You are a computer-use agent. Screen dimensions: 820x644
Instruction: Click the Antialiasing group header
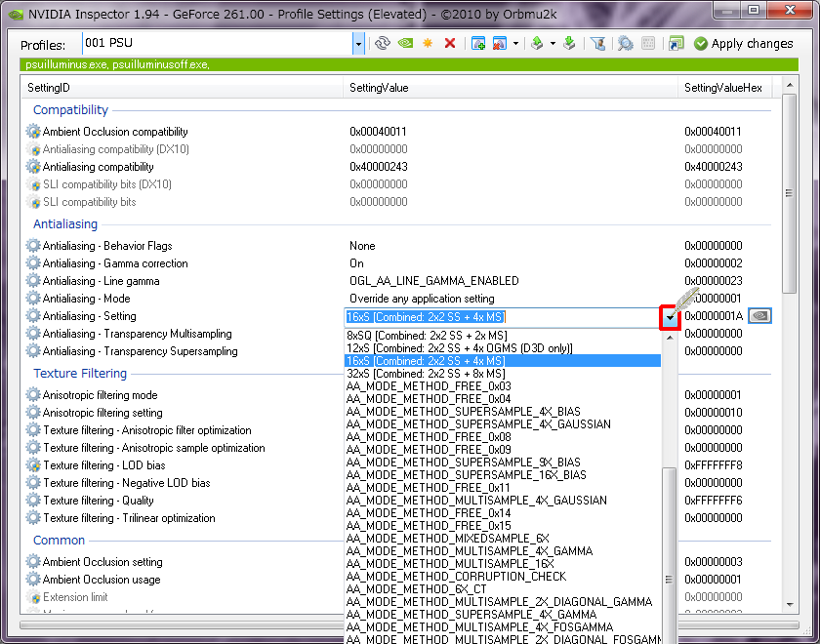(65, 223)
